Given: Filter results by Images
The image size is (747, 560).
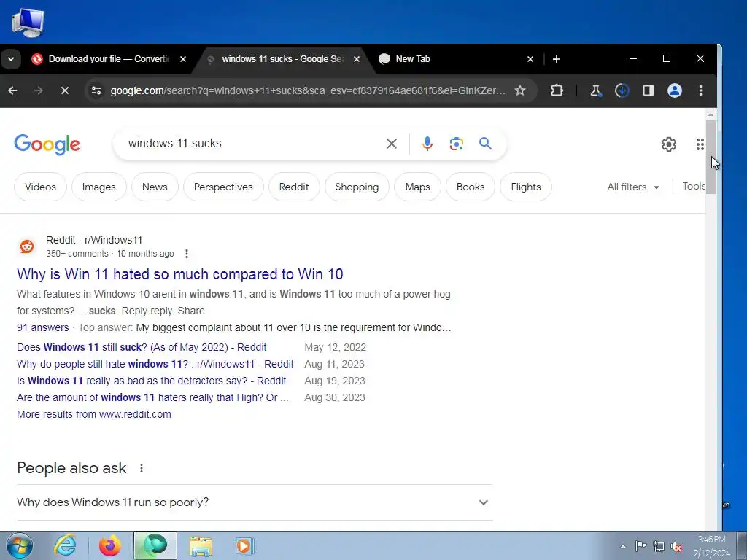Looking at the screenshot, I should tap(99, 187).
